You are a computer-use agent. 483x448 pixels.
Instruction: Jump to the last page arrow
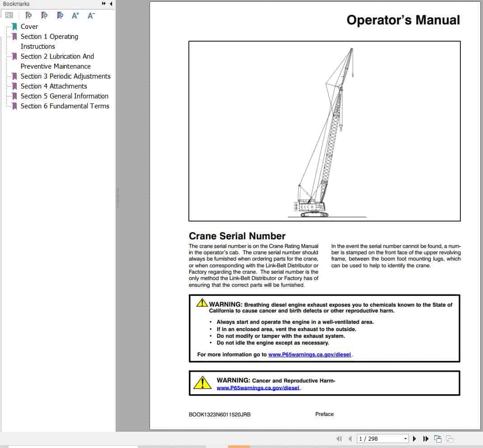pos(426,439)
